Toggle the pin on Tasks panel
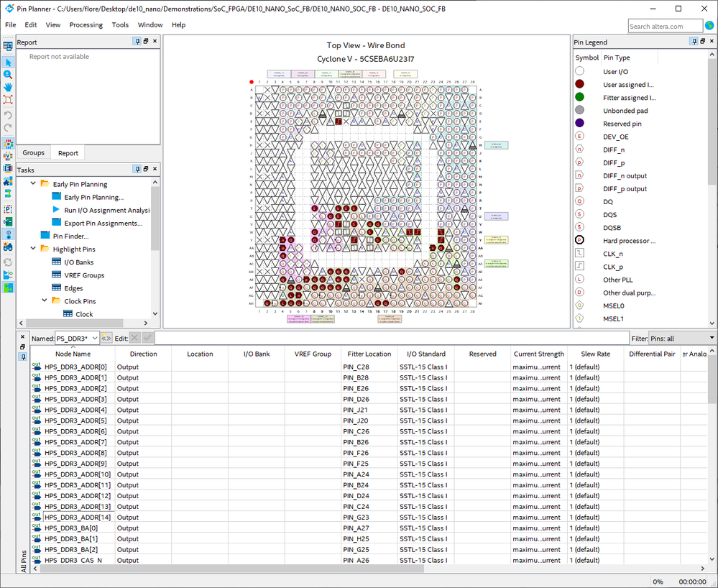The width and height of the screenshot is (718, 588). click(x=137, y=170)
